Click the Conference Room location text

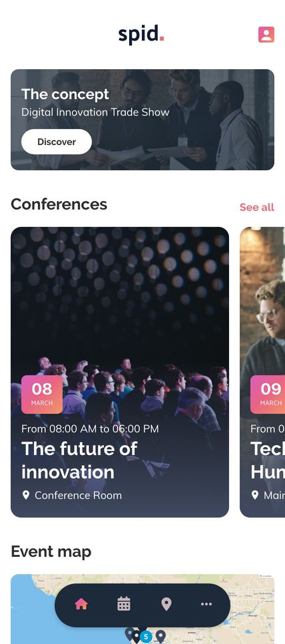78,496
